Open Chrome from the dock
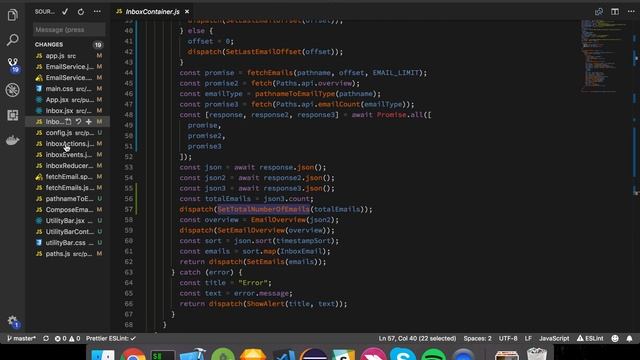The height and width of the screenshot is (360, 640). tap(133, 354)
